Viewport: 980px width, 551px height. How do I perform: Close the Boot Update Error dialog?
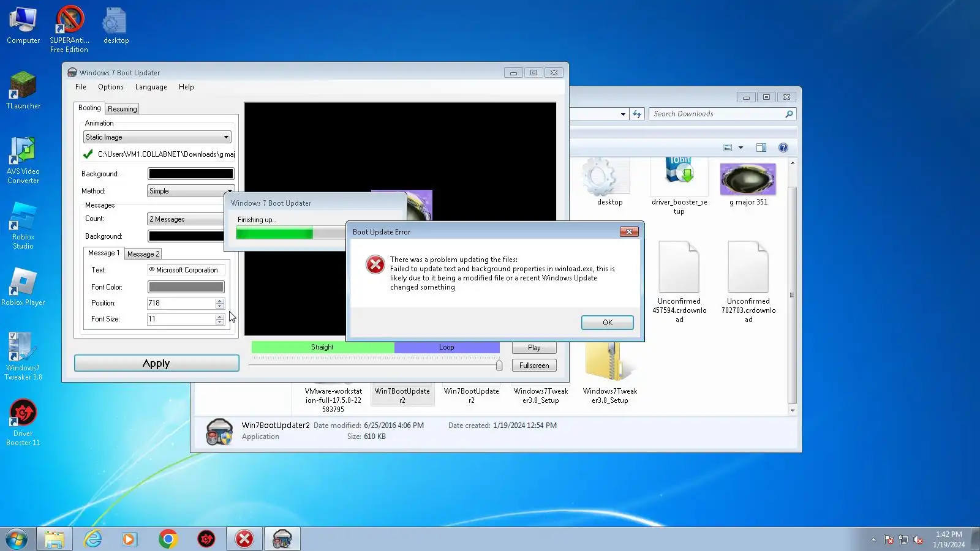[629, 231]
